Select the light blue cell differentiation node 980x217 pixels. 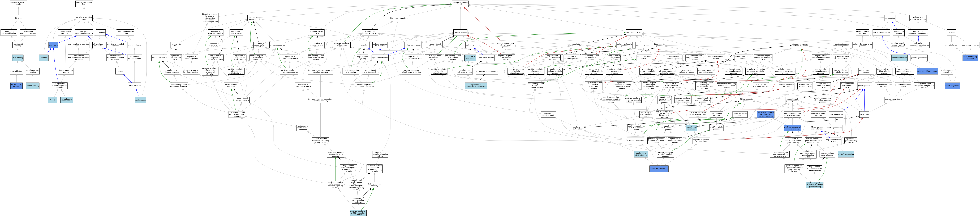[899, 58]
